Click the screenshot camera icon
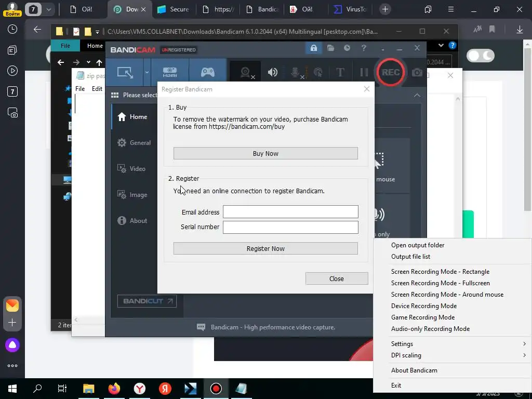The image size is (532, 399). point(417,72)
